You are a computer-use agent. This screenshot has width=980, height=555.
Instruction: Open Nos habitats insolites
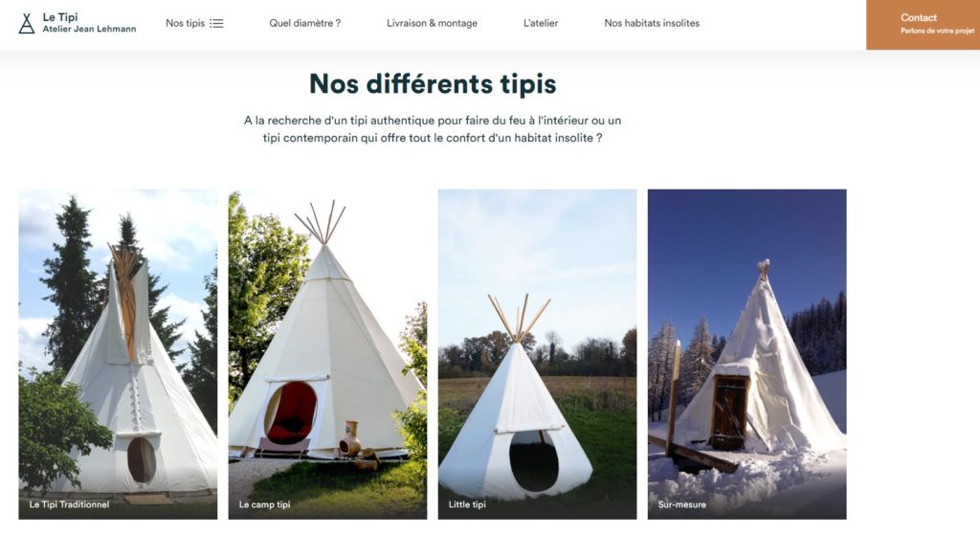tap(652, 23)
